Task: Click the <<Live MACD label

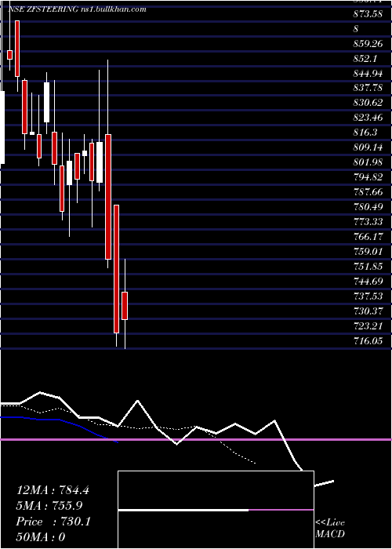Action: click(x=330, y=529)
